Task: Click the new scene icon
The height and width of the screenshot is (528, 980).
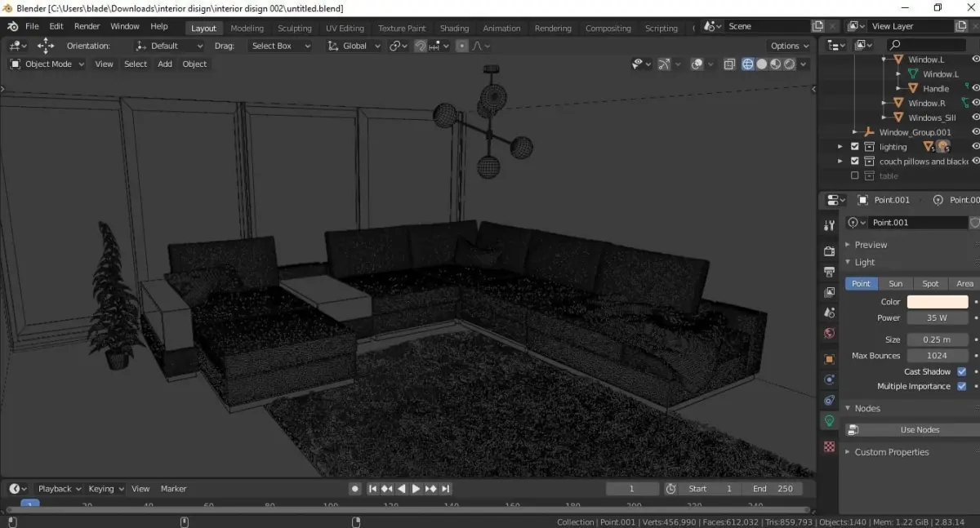Action: pos(818,27)
